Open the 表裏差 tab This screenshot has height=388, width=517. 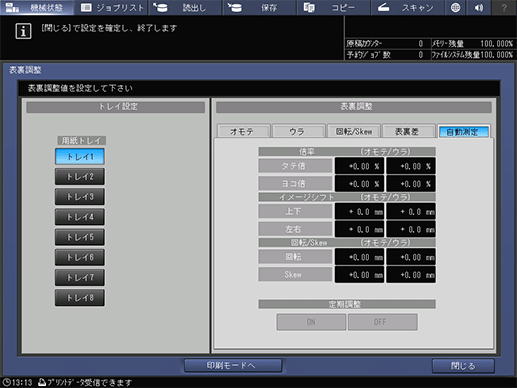click(408, 131)
